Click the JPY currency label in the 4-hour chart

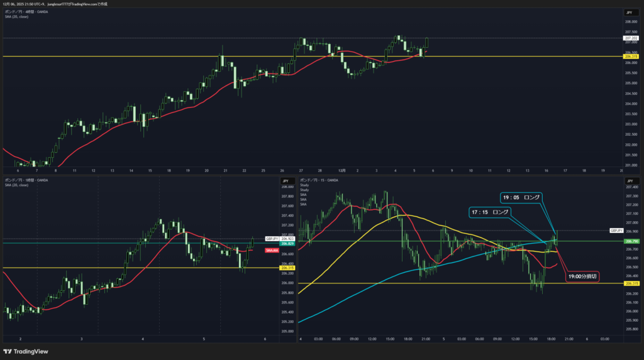(628, 13)
